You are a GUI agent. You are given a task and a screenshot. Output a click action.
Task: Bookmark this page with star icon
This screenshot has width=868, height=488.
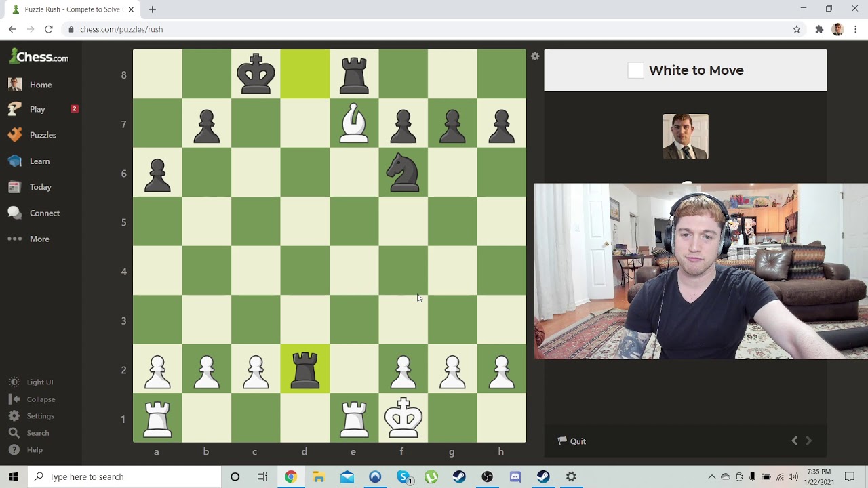coord(797,29)
